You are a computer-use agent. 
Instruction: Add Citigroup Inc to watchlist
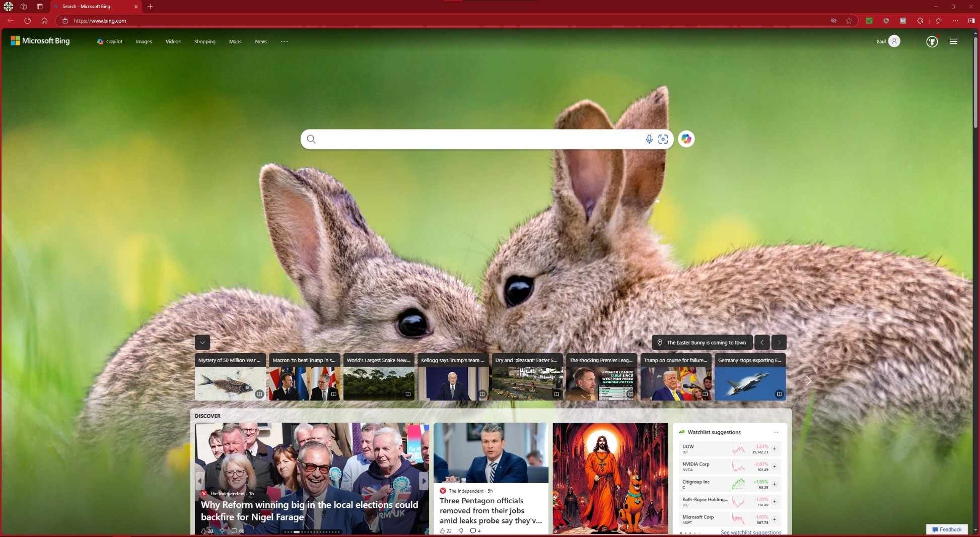click(774, 484)
